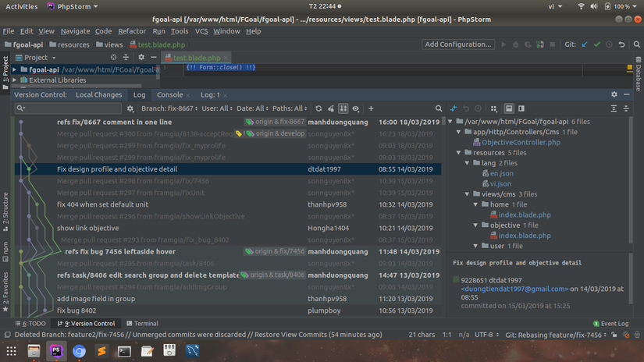The image size is (644, 362).
Task: Hide the Version Control tool window
Action: 626,94
